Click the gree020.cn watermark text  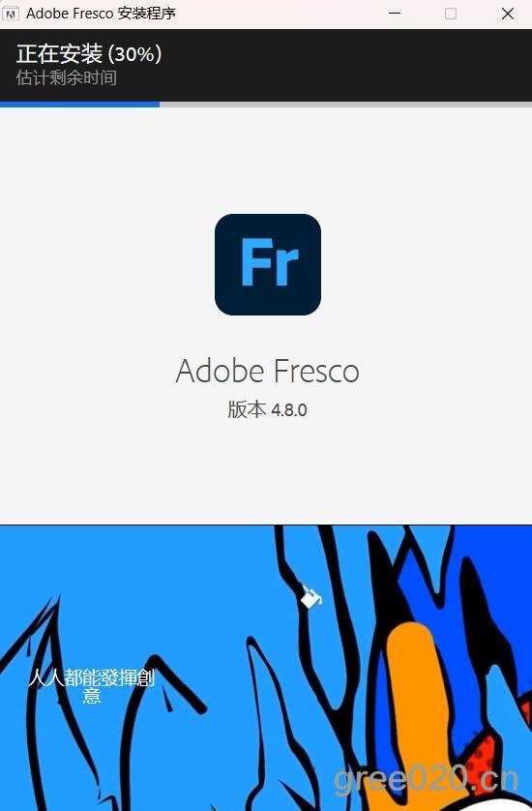(x=426, y=779)
